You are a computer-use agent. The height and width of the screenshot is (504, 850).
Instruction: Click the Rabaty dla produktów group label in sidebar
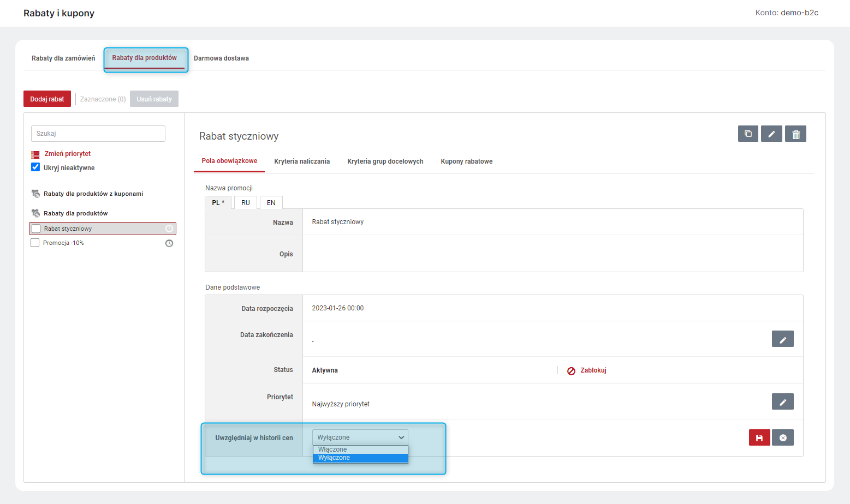point(76,213)
